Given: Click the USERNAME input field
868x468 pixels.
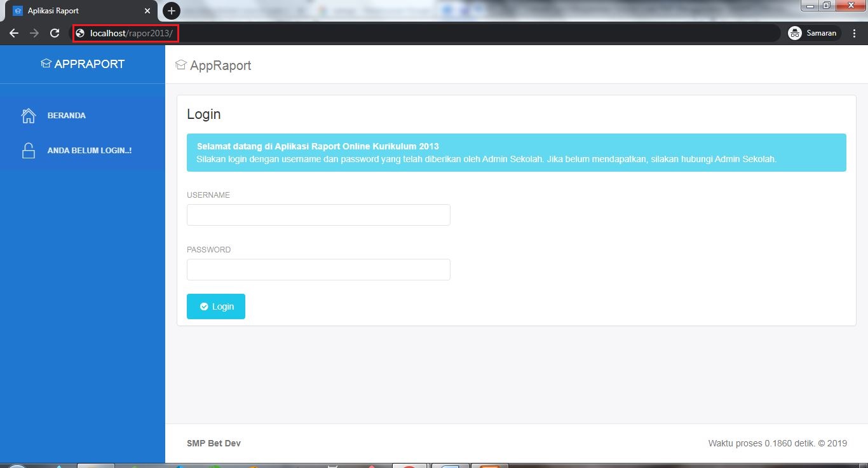Looking at the screenshot, I should click(x=318, y=215).
